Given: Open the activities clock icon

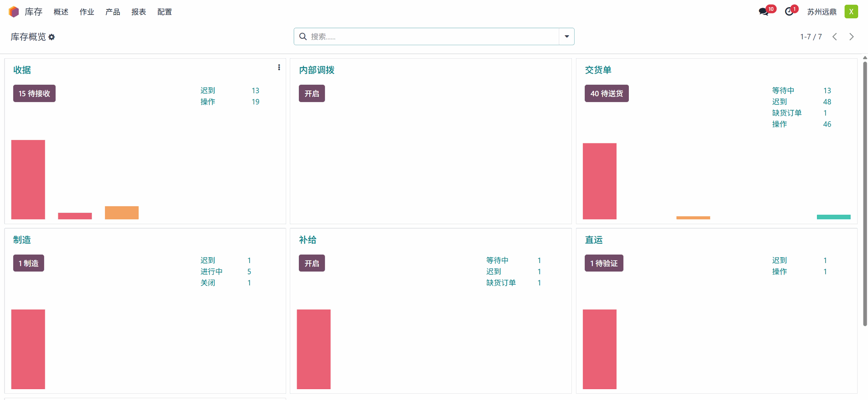Looking at the screenshot, I should (789, 12).
